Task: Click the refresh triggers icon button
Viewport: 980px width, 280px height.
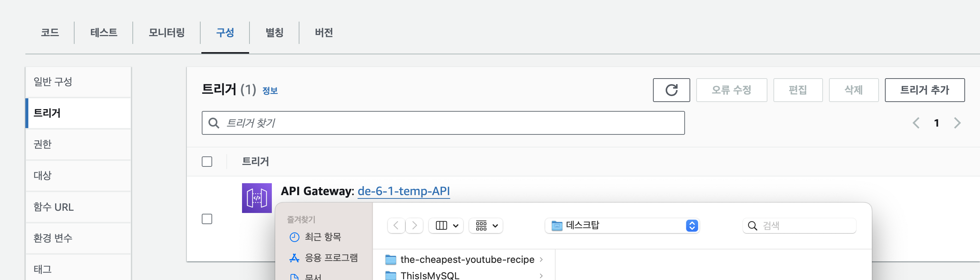Action: click(x=671, y=90)
